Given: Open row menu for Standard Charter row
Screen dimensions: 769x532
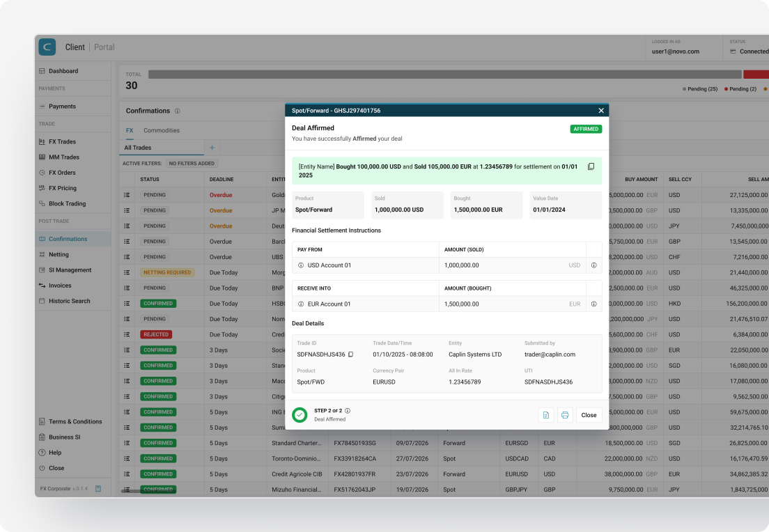Looking at the screenshot, I should click(x=127, y=444).
